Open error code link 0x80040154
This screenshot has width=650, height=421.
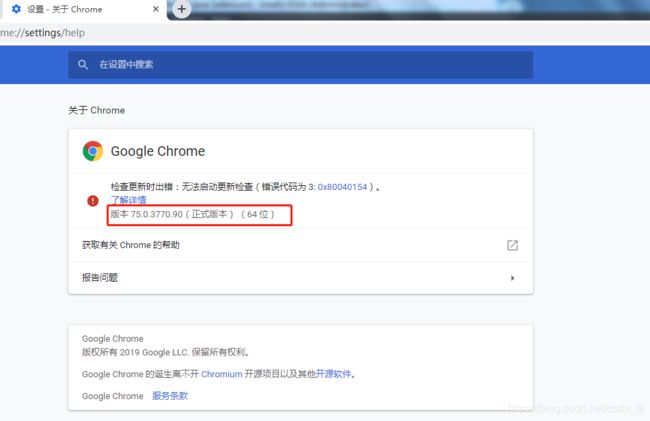point(342,187)
